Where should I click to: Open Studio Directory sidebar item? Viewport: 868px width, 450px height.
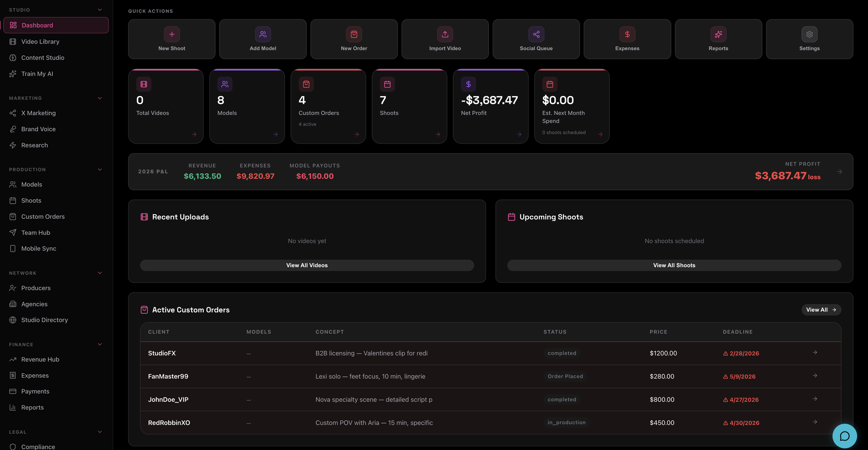tap(56, 320)
